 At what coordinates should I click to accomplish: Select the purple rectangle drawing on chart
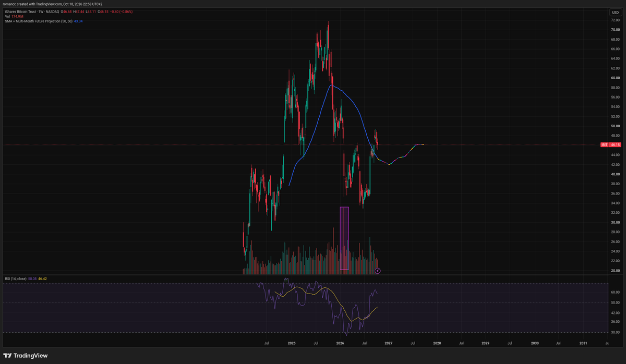coord(344,238)
